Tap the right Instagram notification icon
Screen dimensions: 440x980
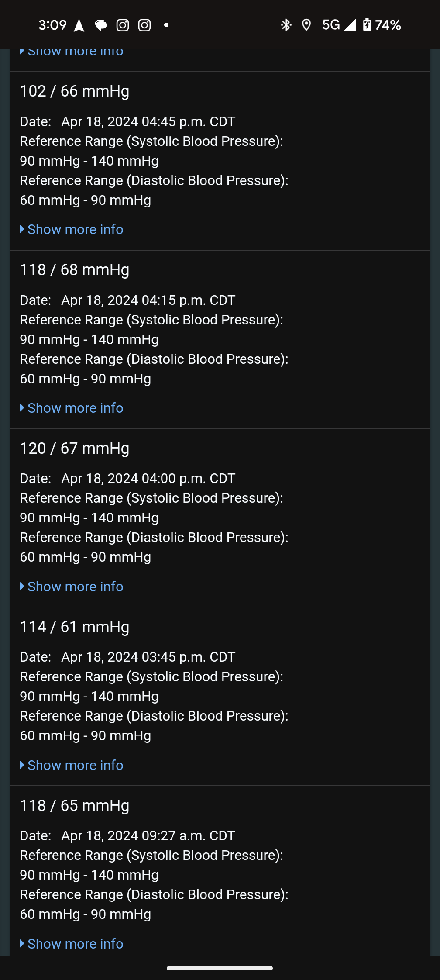coord(144,25)
